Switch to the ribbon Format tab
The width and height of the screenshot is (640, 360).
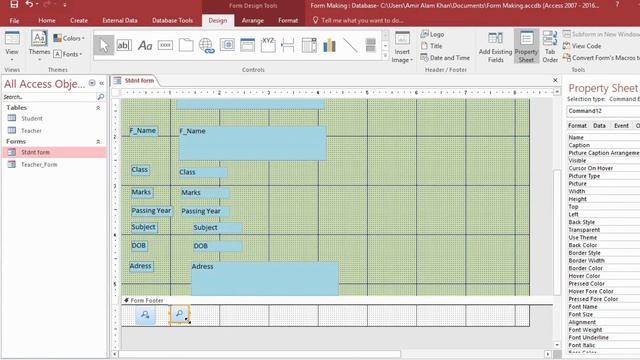[x=288, y=20]
